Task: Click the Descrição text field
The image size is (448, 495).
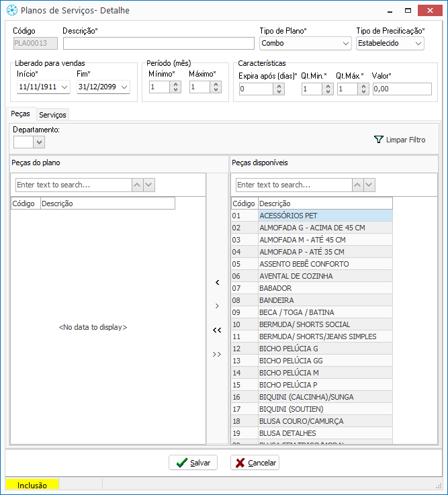Action: point(159,44)
